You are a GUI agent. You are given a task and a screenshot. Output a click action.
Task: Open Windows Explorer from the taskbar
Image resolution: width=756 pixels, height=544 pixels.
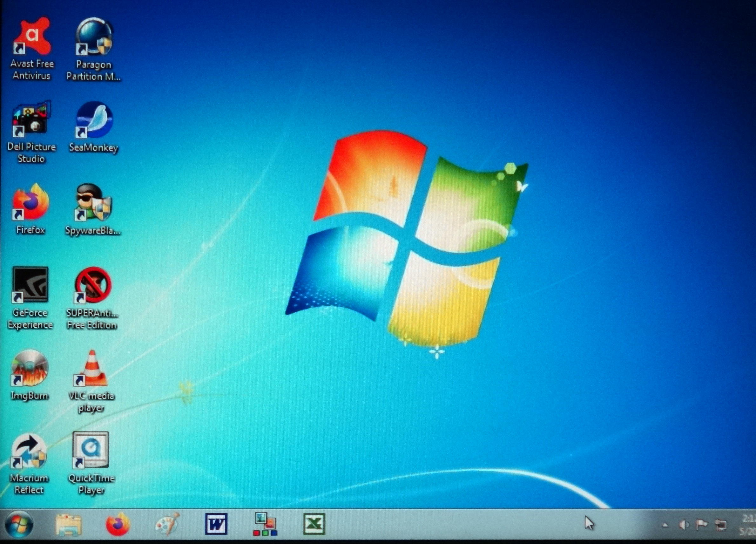click(x=68, y=525)
